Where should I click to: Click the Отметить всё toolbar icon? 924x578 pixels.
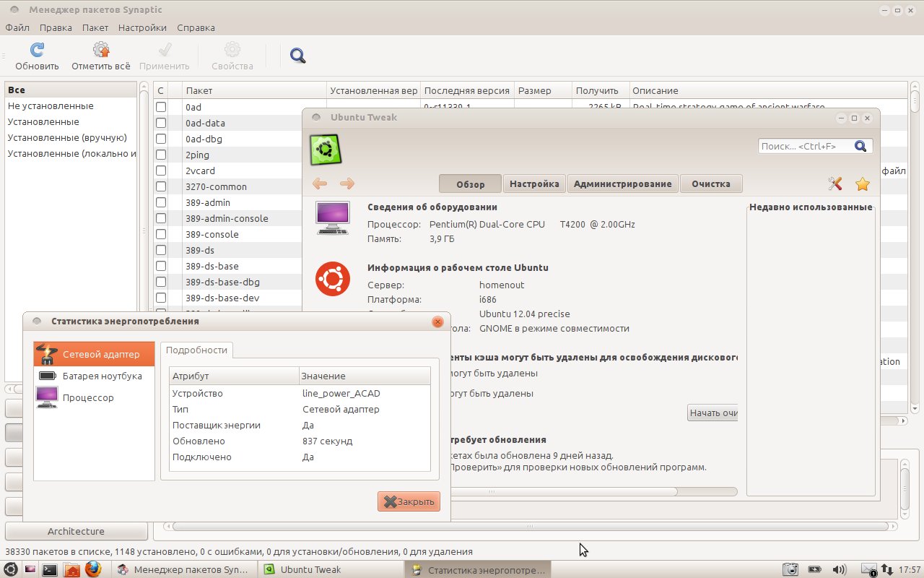click(101, 50)
